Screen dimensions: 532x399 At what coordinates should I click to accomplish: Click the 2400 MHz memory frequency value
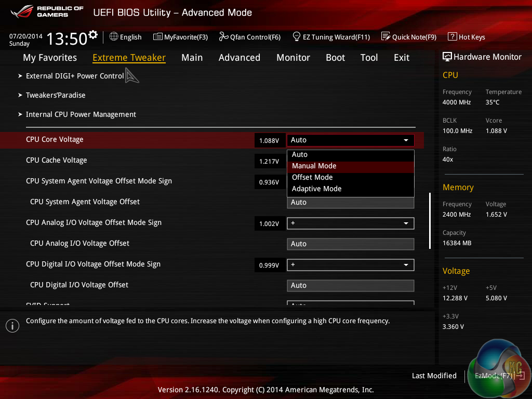tap(457, 215)
